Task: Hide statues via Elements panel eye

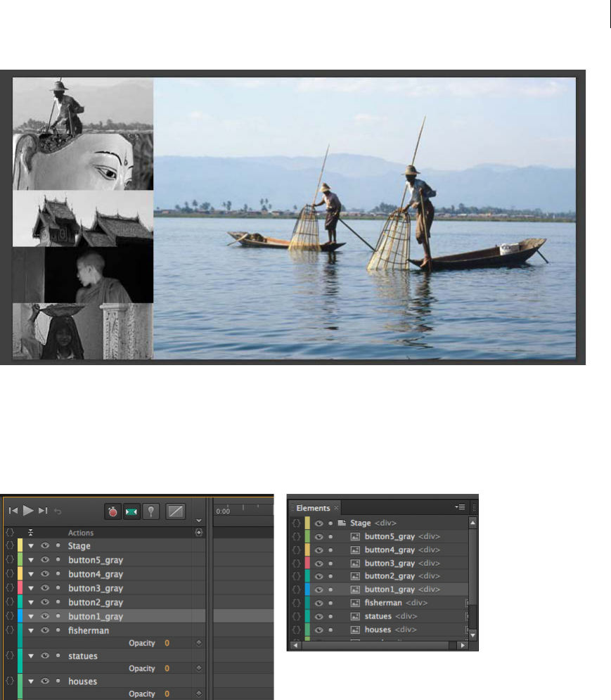Action: click(x=319, y=616)
